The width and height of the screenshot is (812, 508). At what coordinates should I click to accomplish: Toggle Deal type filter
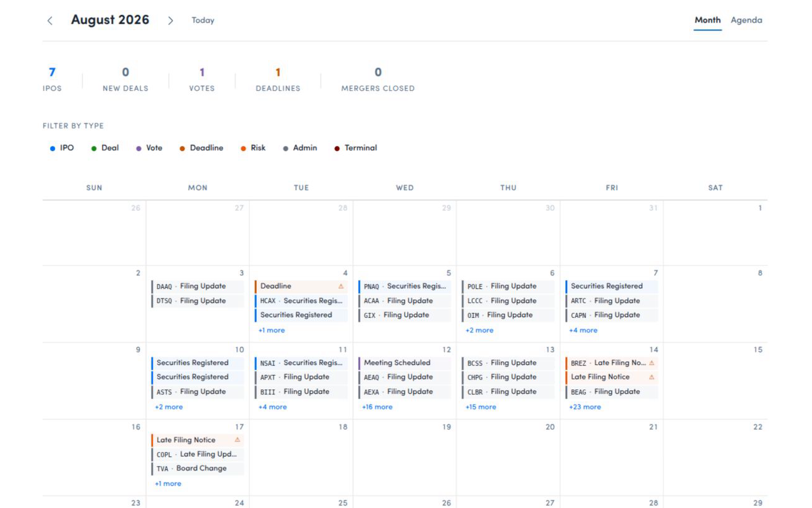tap(105, 148)
